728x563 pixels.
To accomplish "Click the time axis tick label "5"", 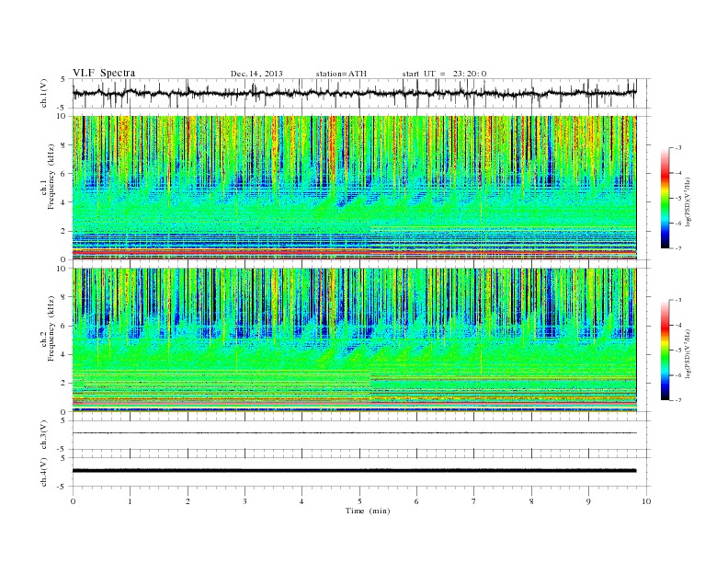I will [359, 501].
